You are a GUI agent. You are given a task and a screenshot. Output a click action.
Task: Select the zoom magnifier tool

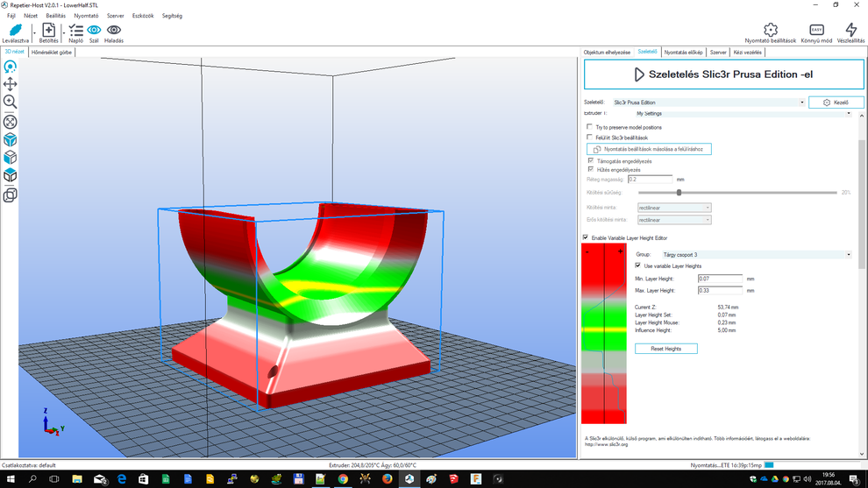[11, 102]
